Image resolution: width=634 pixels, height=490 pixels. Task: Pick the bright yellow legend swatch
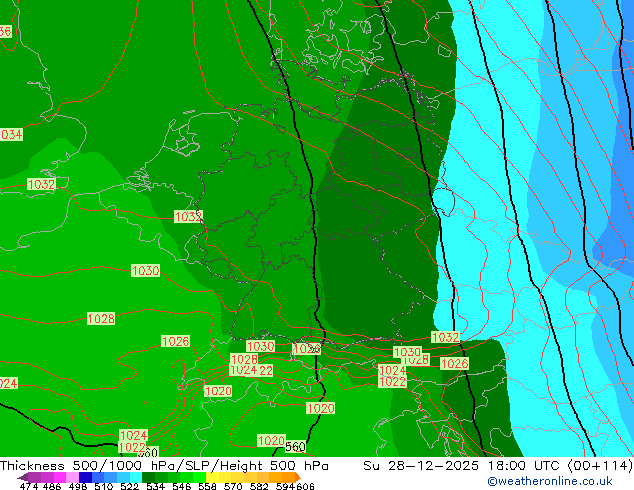click(212, 477)
